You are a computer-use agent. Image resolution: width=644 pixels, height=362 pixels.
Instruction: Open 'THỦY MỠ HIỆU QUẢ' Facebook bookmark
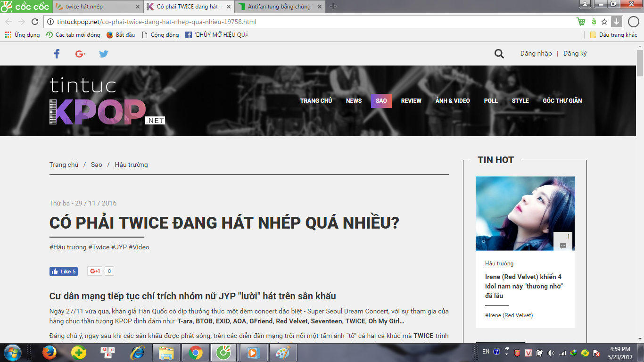point(217,35)
